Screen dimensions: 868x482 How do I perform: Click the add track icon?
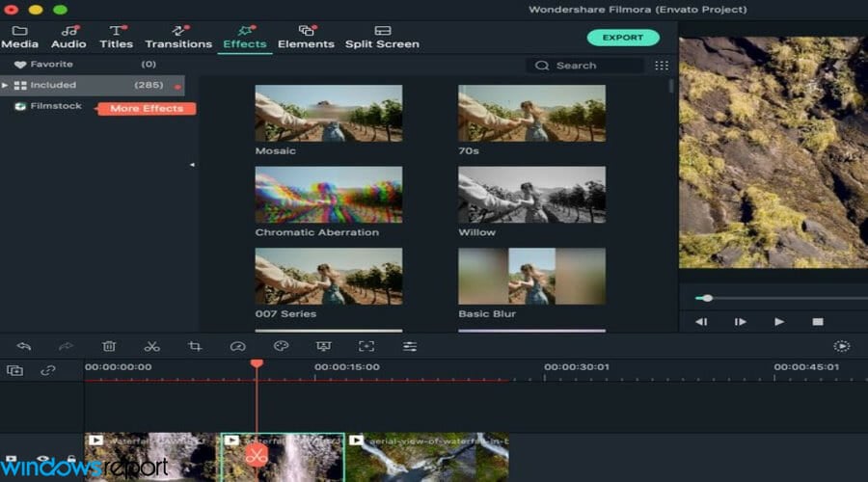(x=14, y=370)
